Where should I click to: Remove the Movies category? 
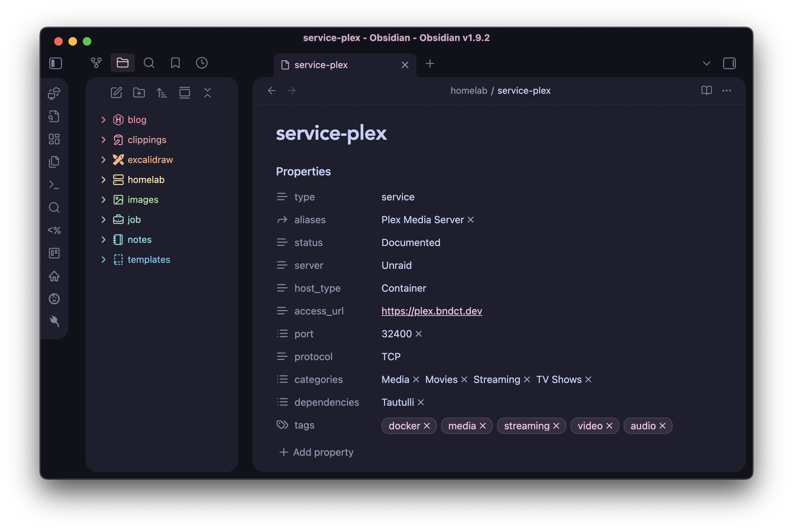pos(464,379)
